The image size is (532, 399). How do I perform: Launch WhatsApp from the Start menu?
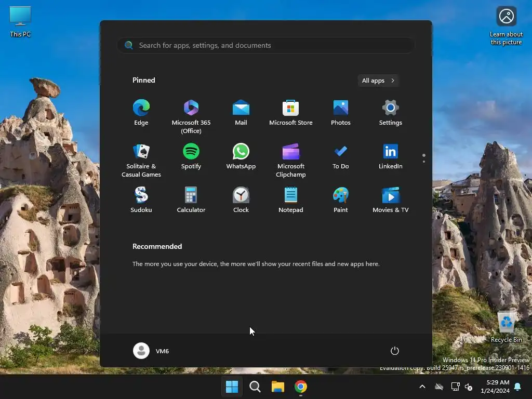pyautogui.click(x=241, y=156)
